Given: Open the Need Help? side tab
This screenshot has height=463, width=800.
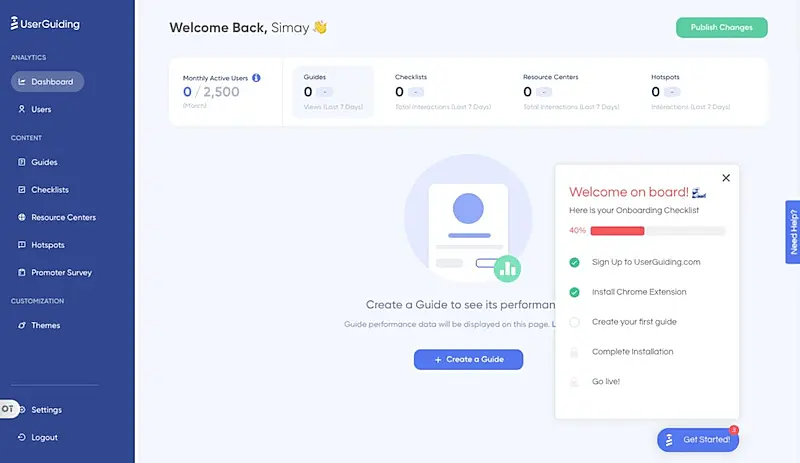Looking at the screenshot, I should (793, 232).
